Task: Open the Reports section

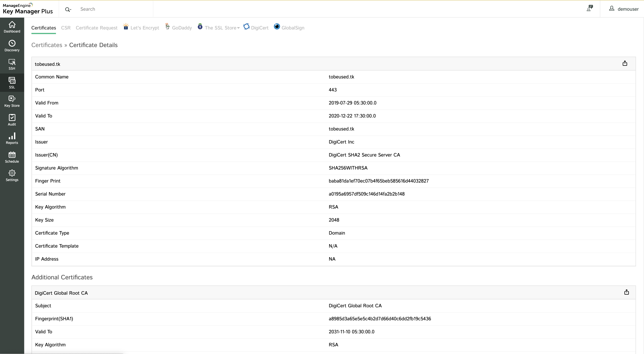Action: coord(12,138)
